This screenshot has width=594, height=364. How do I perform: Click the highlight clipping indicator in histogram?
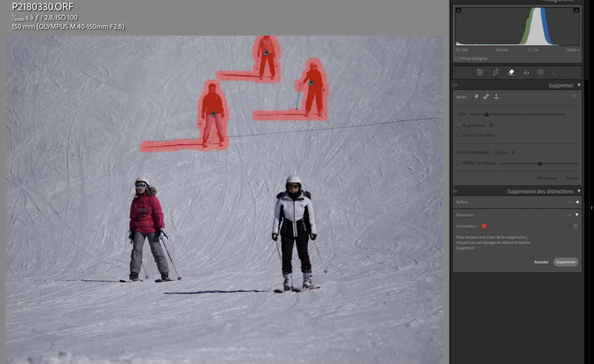576,10
